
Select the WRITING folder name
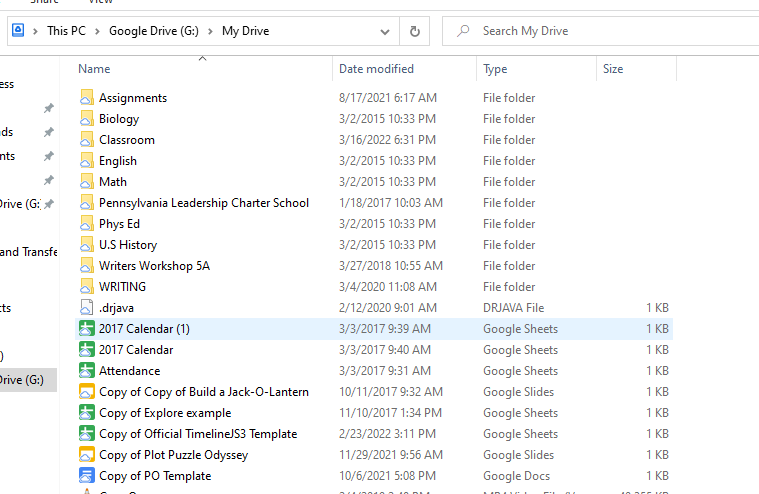tap(122, 287)
